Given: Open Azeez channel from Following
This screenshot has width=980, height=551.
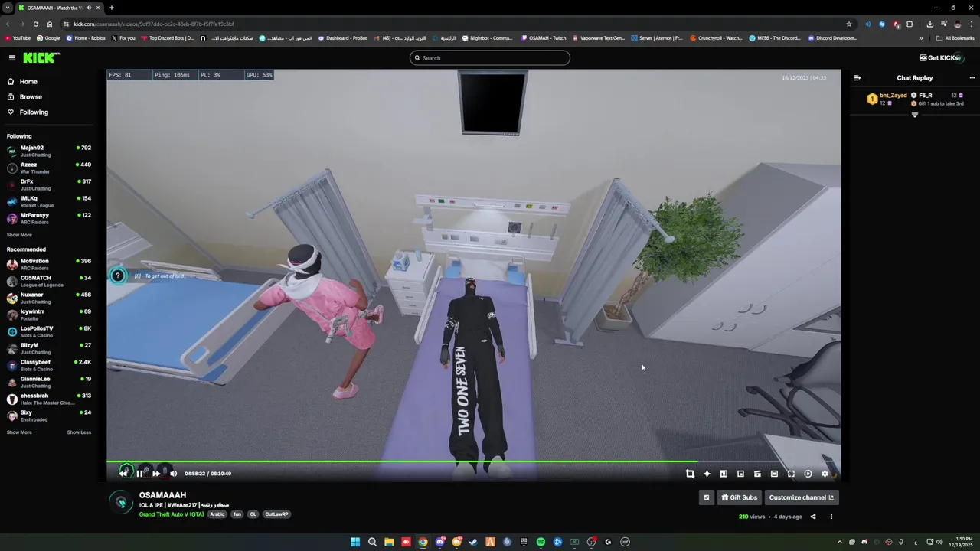Looking at the screenshot, I should [49, 168].
